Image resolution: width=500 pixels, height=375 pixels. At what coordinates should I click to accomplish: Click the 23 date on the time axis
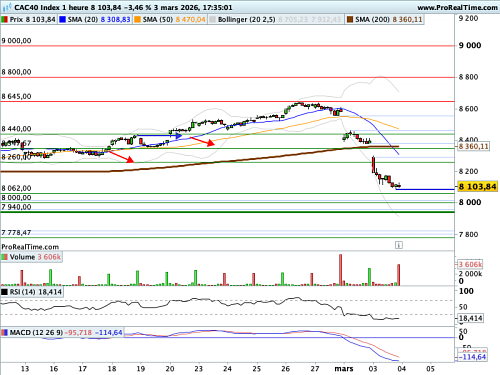coord(199,369)
